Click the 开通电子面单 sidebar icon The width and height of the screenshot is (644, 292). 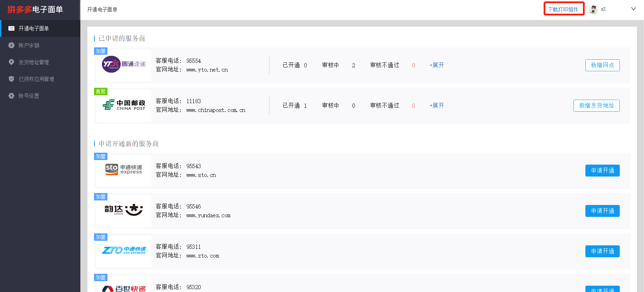click(11, 28)
